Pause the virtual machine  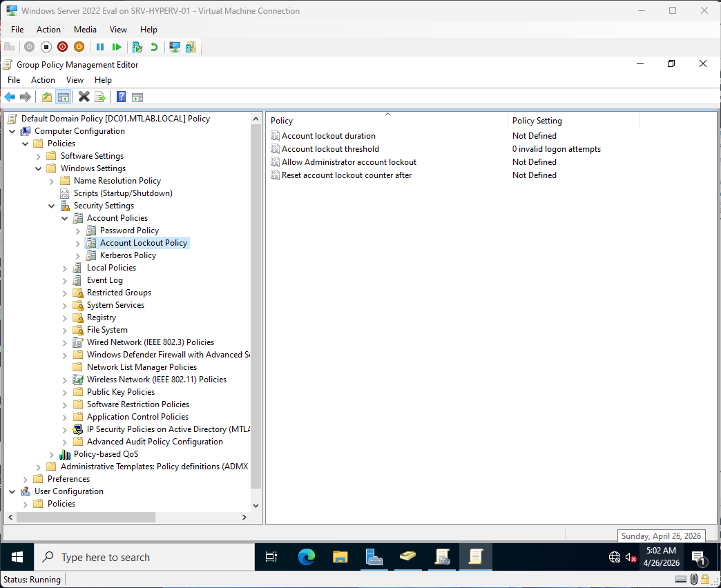pyautogui.click(x=100, y=47)
